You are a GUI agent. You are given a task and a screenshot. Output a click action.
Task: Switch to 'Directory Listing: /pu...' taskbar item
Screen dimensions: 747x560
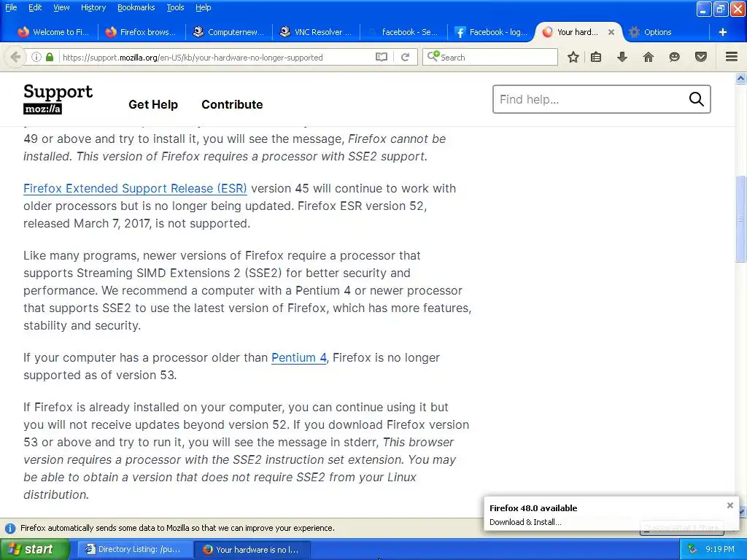tap(134, 549)
